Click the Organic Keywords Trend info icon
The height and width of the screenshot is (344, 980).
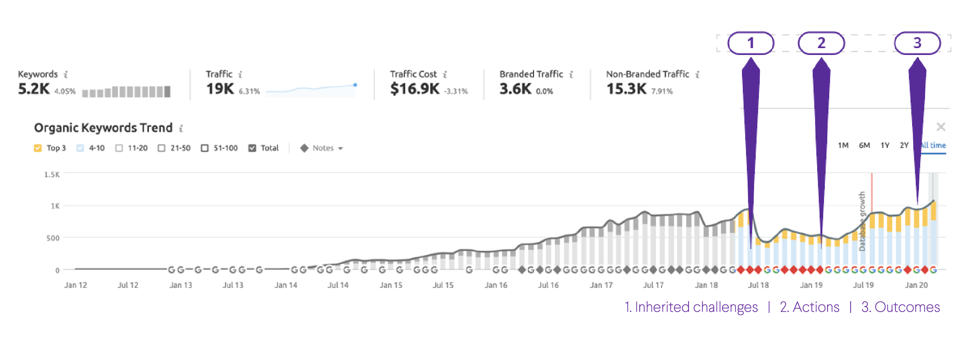181,129
